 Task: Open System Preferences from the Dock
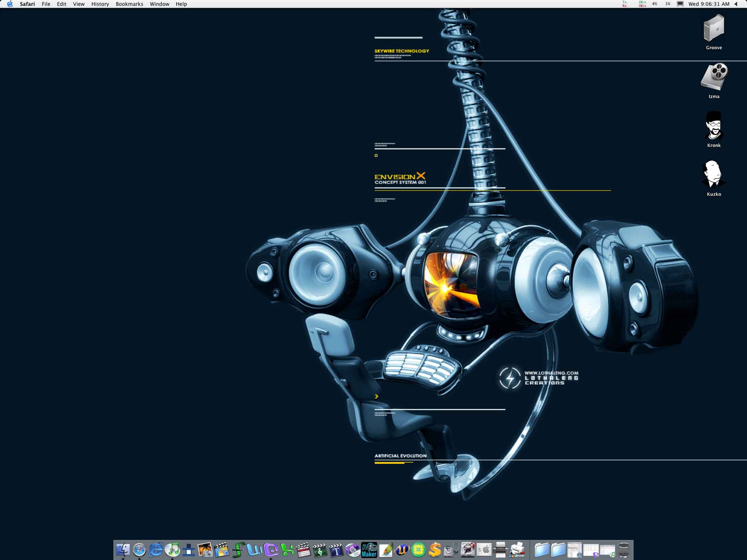[x=484, y=550]
